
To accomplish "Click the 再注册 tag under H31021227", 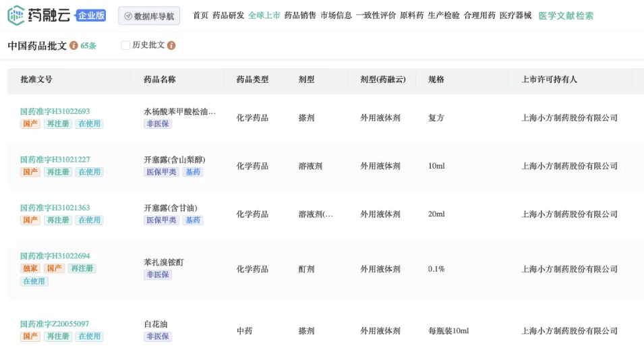I will [58, 172].
